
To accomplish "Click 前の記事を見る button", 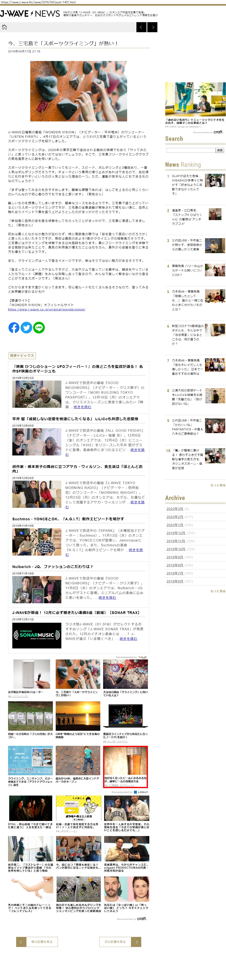I will 41,942.
